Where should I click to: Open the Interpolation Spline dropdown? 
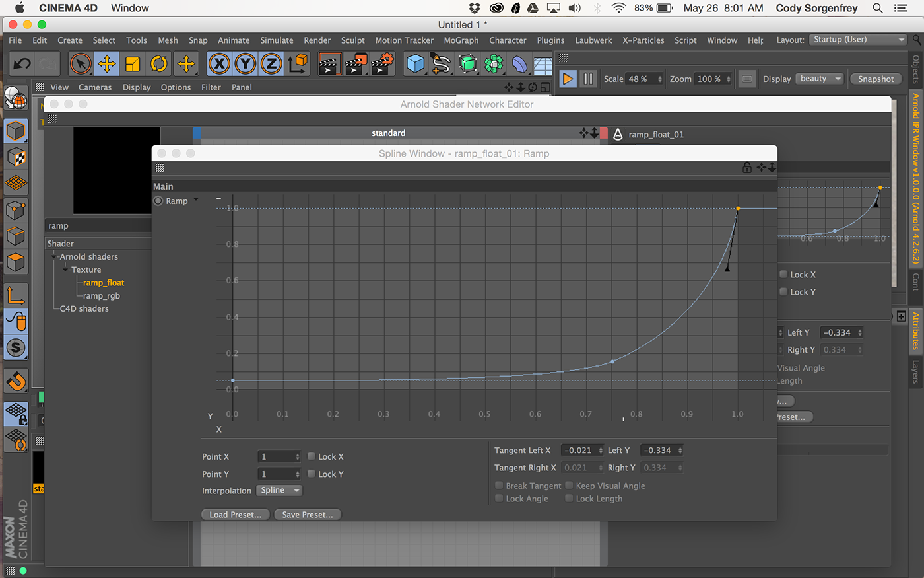pos(279,490)
